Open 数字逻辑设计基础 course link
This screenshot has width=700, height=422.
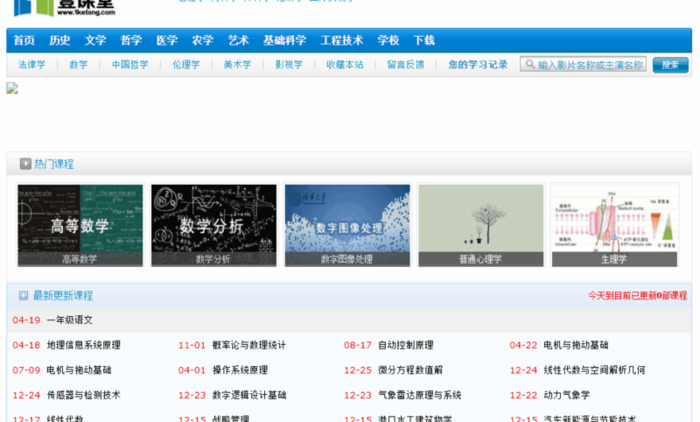point(249,395)
